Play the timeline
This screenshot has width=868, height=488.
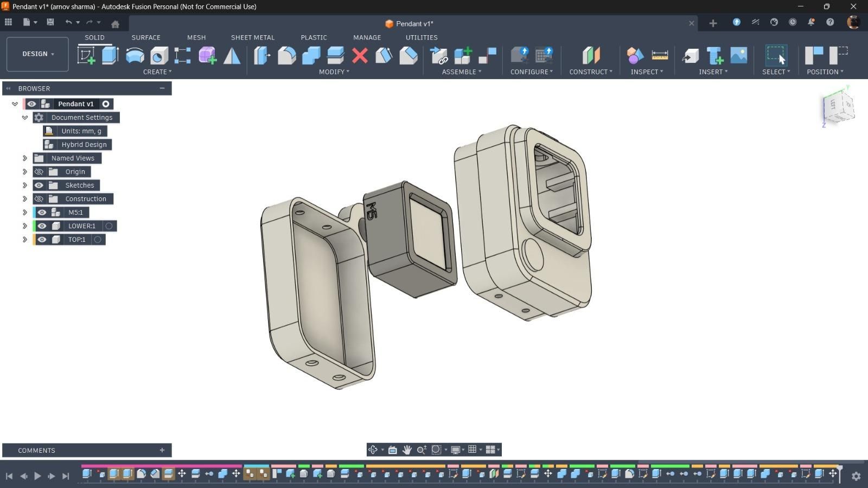tap(37, 476)
